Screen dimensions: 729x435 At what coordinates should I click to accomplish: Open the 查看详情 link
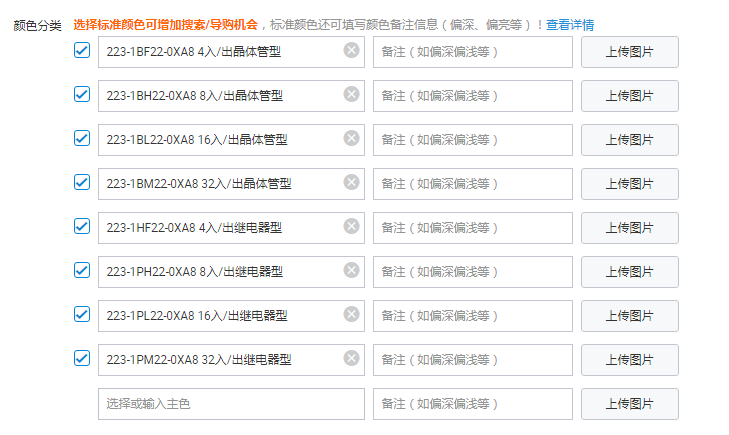pyautogui.click(x=569, y=24)
